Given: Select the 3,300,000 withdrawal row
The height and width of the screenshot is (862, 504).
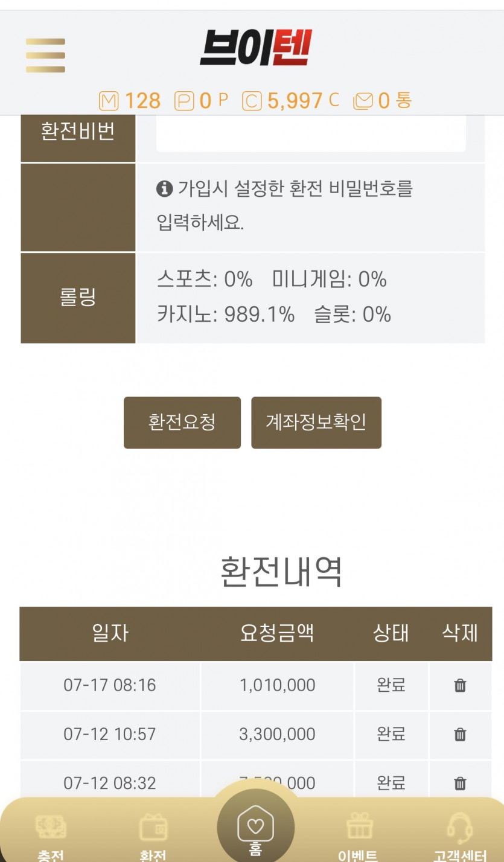Looking at the screenshot, I should tap(256, 734).
